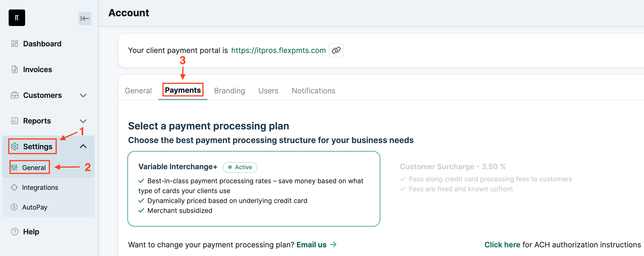The height and width of the screenshot is (256, 644).
Task: Expand the Customers menu chevron
Action: (83, 95)
